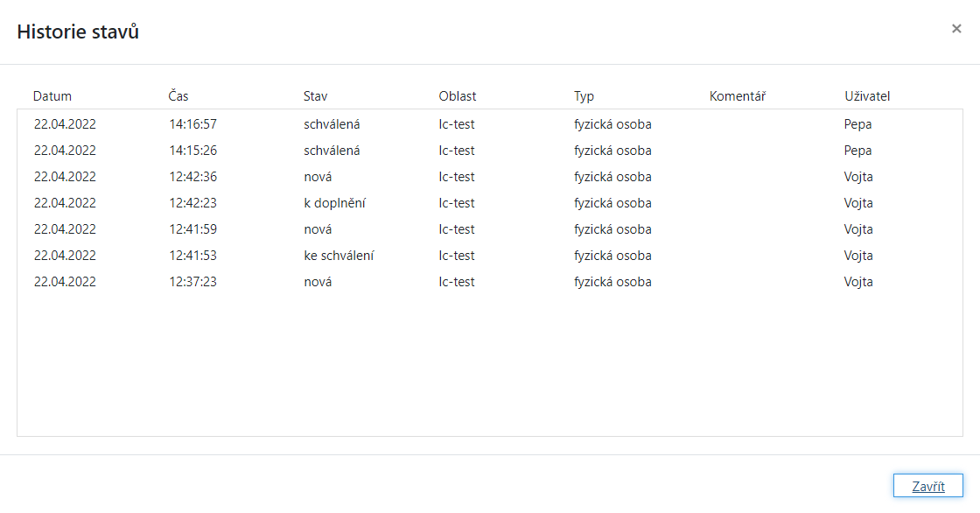Select the row with time 12:41:59
Screen dimensions: 980x513
[x=193, y=229]
